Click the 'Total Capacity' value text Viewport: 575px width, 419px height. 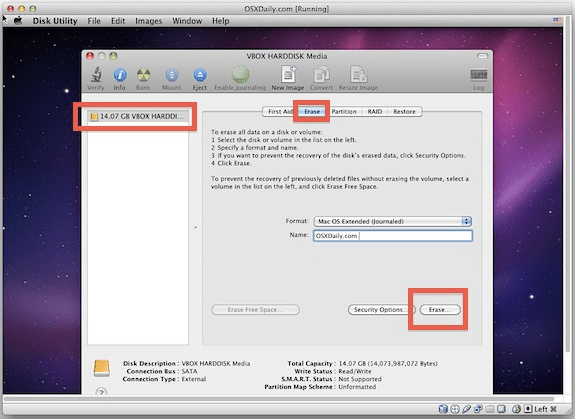coord(388,364)
